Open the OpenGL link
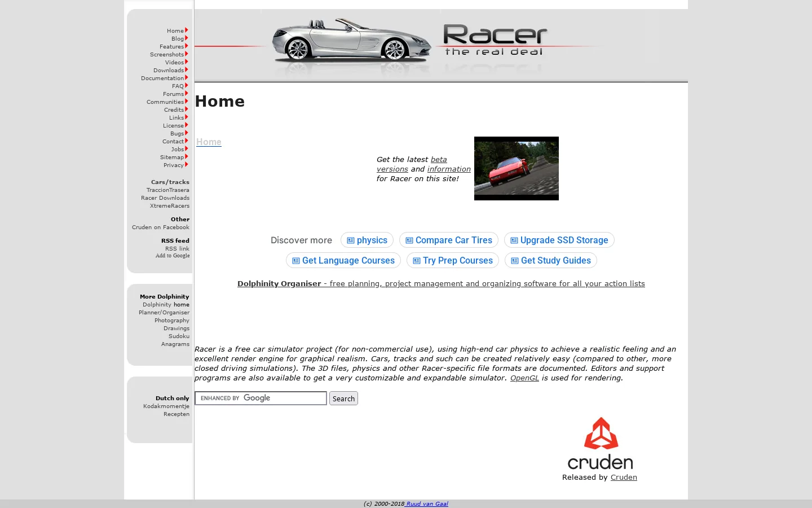Screen dimensions: 812x508 pos(524,378)
